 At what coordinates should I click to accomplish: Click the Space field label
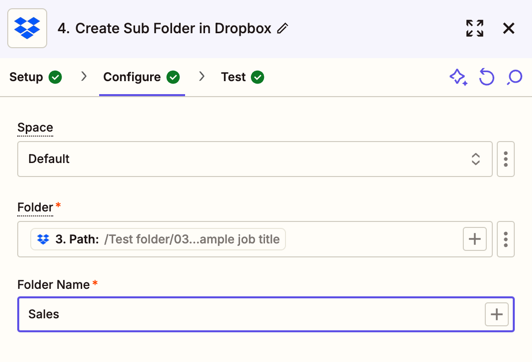(35, 128)
